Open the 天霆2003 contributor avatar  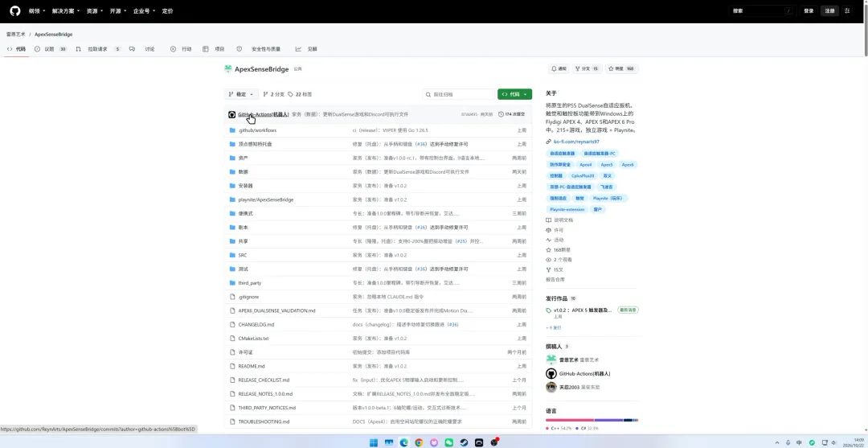tap(551, 387)
